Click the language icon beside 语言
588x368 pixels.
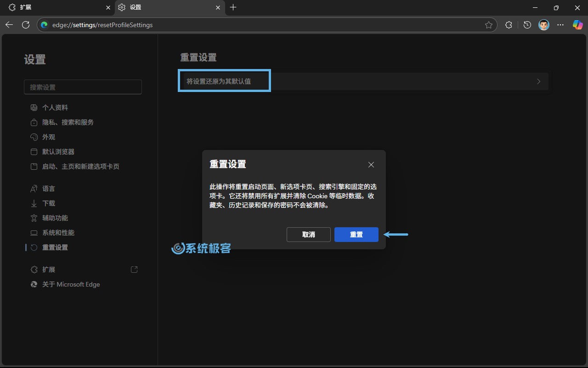(x=34, y=188)
